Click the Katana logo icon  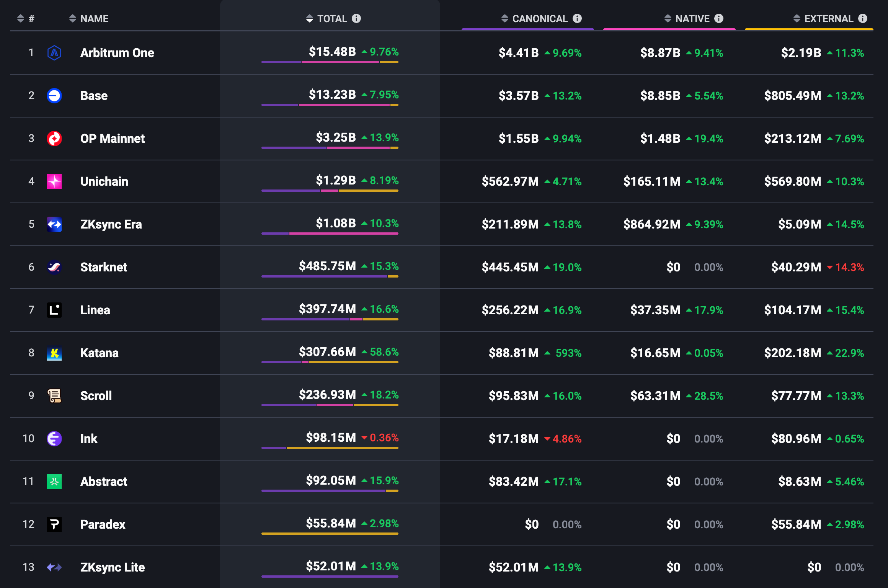coord(54,353)
